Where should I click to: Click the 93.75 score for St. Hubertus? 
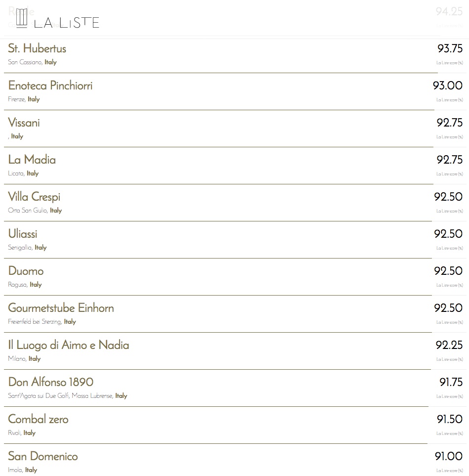tap(450, 48)
